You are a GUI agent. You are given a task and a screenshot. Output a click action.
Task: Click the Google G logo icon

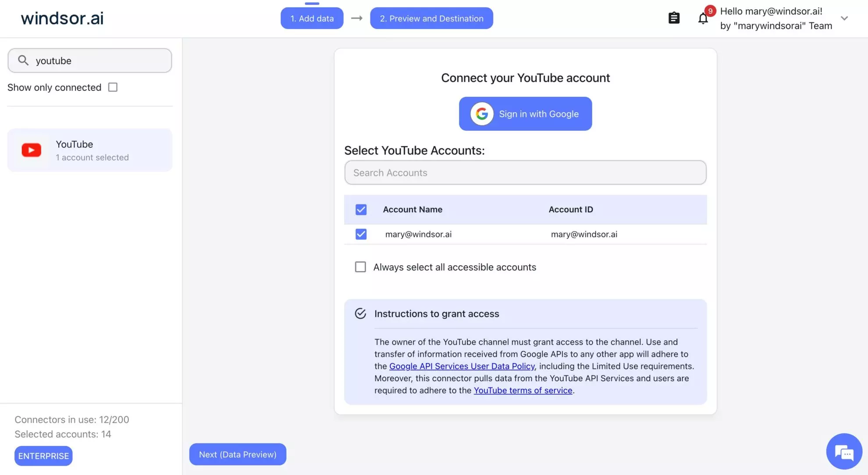pyautogui.click(x=482, y=114)
